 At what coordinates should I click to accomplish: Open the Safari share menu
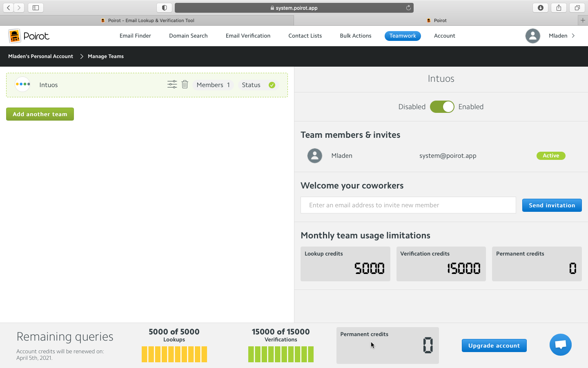click(559, 8)
